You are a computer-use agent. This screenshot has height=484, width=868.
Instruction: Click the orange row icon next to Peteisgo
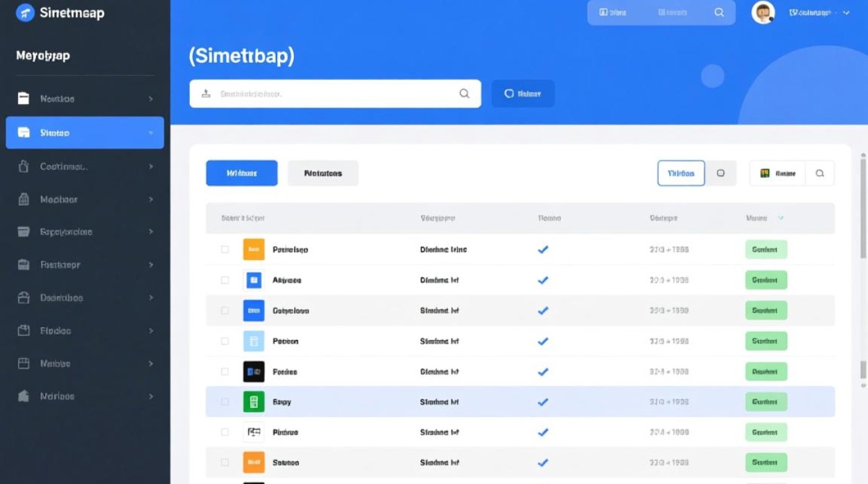pyautogui.click(x=254, y=249)
